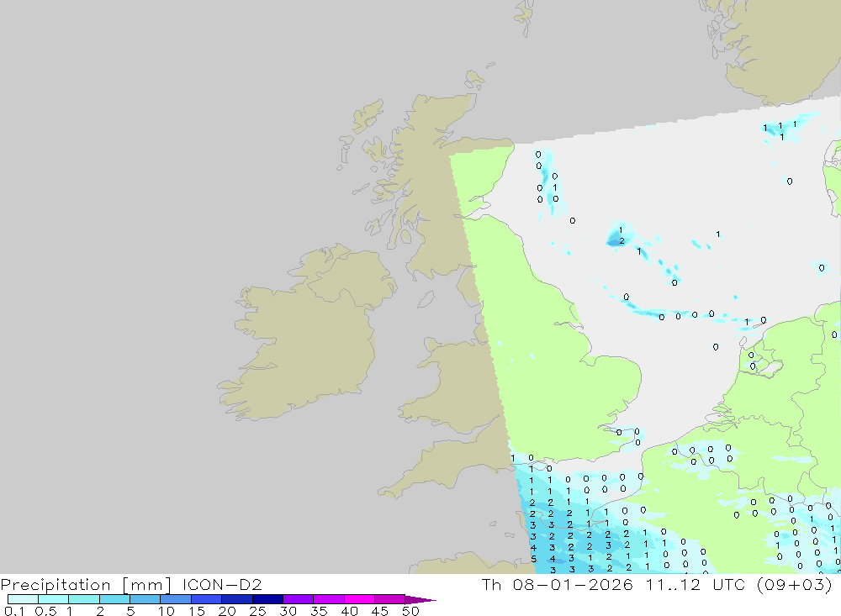Image resolution: width=841 pixels, height=616 pixels.
Task: Select the legend swatch between 2 and 5
Action: [x=114, y=599]
